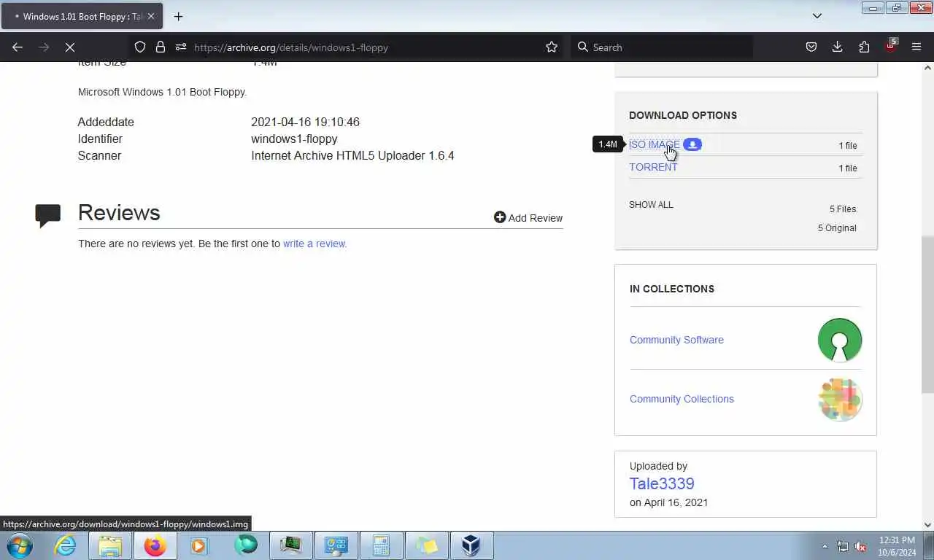Focus the Search box
This screenshot has height=560, width=934.
[661, 47]
